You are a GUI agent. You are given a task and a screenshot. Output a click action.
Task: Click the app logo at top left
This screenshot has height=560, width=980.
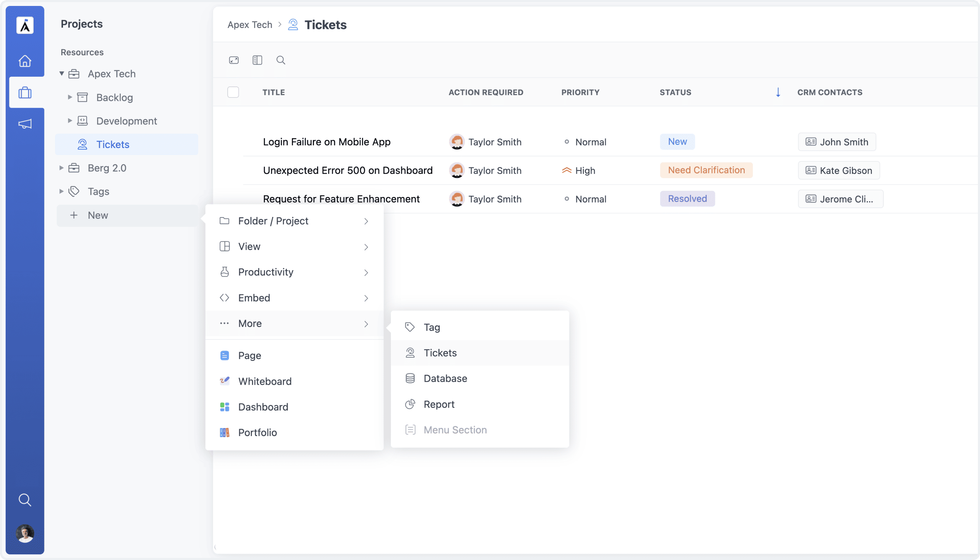pyautogui.click(x=25, y=26)
